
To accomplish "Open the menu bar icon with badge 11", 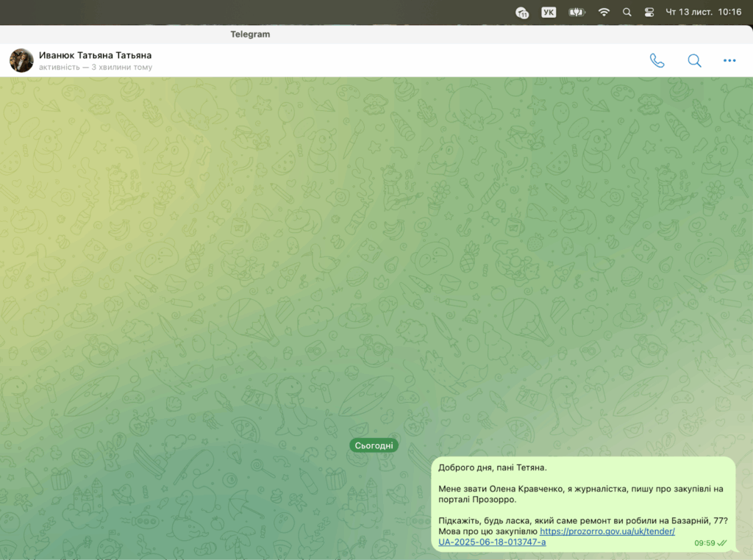I will (522, 12).
